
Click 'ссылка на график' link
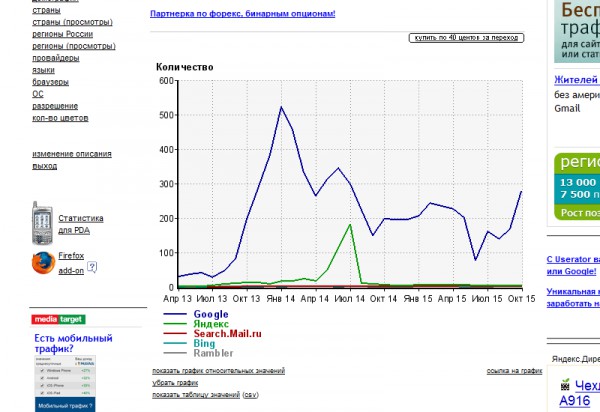514,371
